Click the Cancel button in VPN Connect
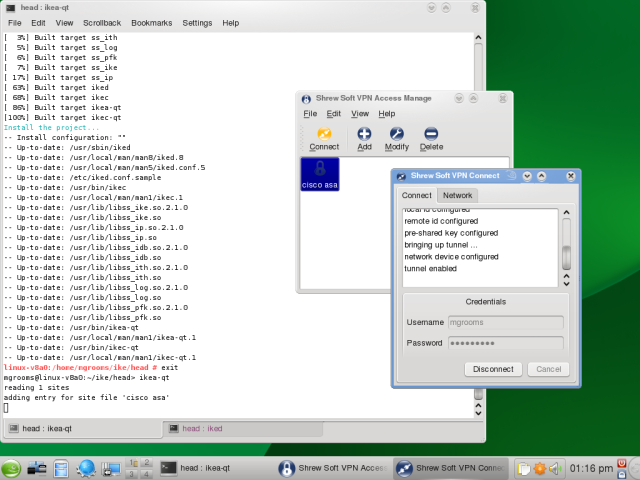The height and width of the screenshot is (480, 640). click(x=548, y=369)
